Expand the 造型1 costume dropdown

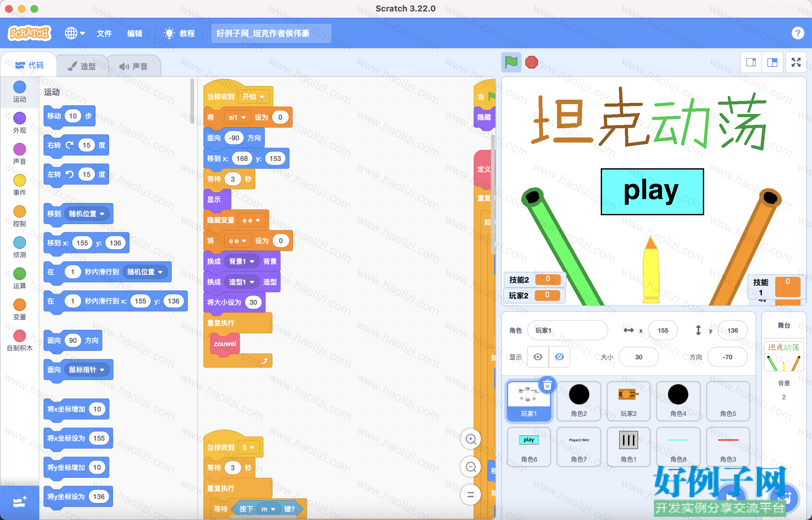pos(242,282)
